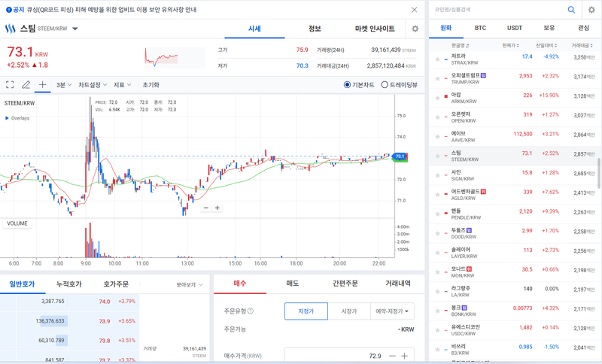The image size is (602, 364).
Task: Favorite star for 비쓰리 B3 row
Action: 437,350
